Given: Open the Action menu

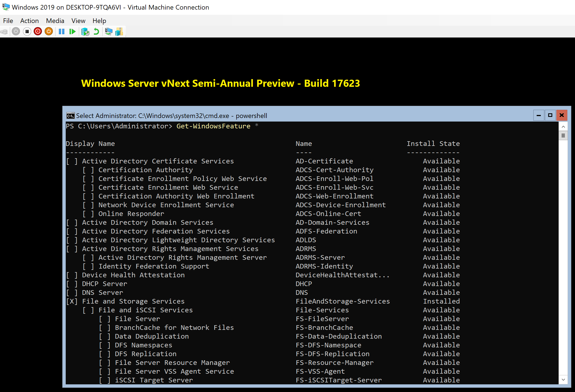Looking at the screenshot, I should click(29, 21).
